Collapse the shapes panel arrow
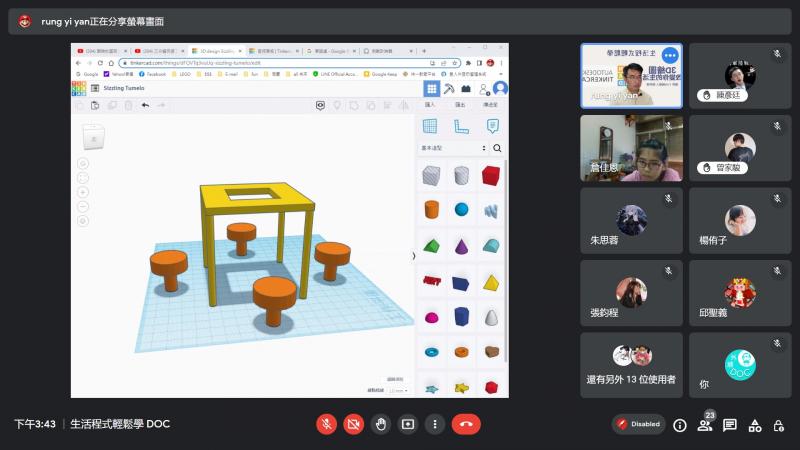The width and height of the screenshot is (800, 450). click(413, 256)
